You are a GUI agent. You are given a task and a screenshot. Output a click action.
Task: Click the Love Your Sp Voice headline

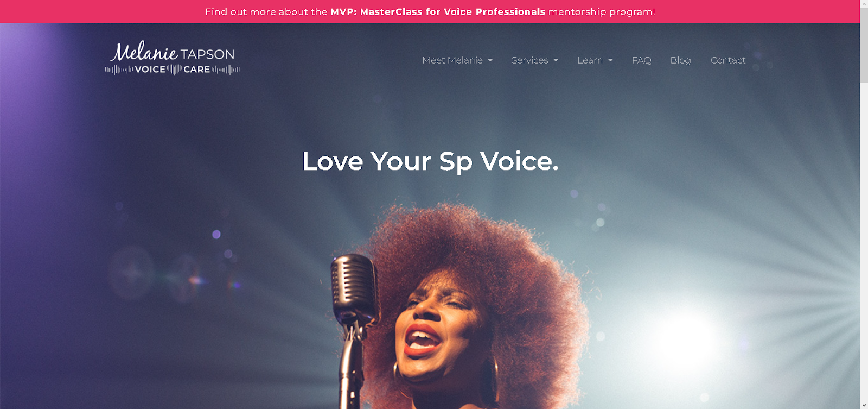pyautogui.click(x=430, y=161)
